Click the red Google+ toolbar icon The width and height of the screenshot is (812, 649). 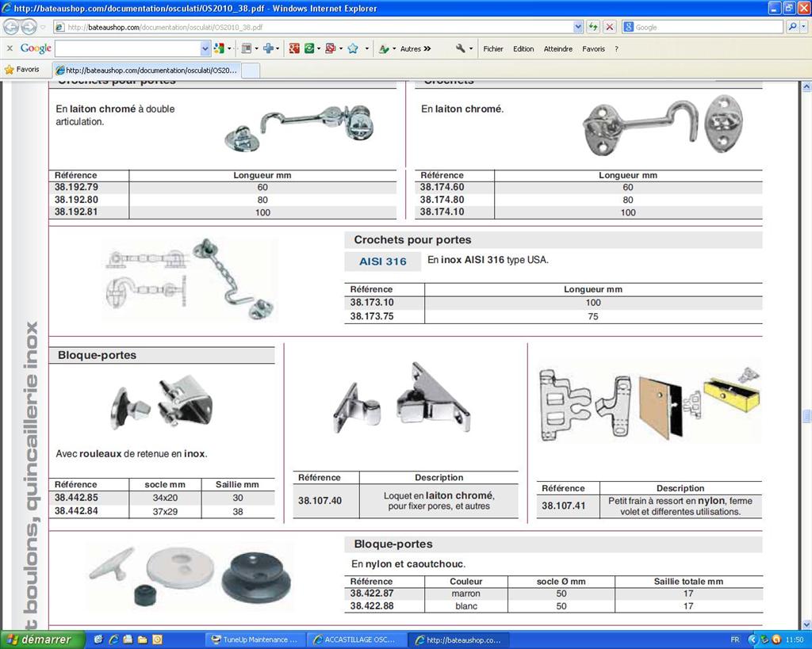[294, 48]
